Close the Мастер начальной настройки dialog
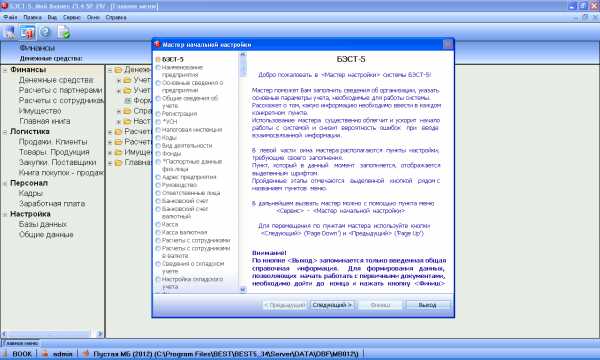This screenshot has height=360, width=600. tap(448, 44)
